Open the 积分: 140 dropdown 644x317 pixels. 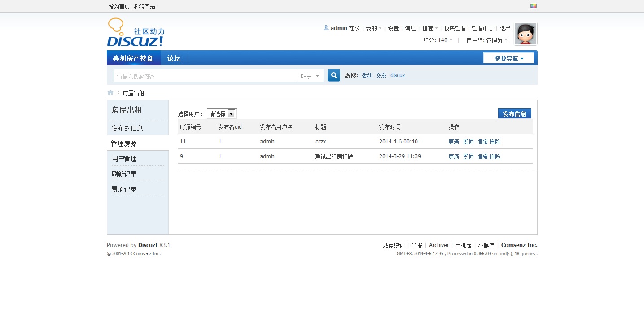pos(438,40)
